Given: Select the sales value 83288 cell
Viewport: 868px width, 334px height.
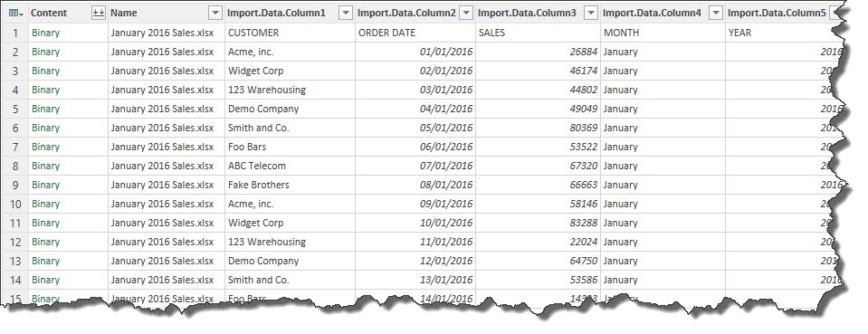Looking at the screenshot, I should (538, 223).
